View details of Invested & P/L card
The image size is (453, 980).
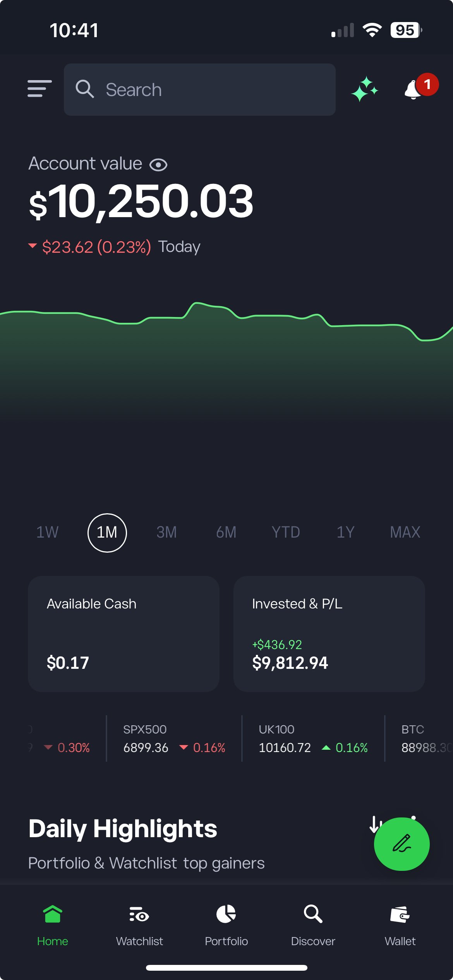pos(329,635)
